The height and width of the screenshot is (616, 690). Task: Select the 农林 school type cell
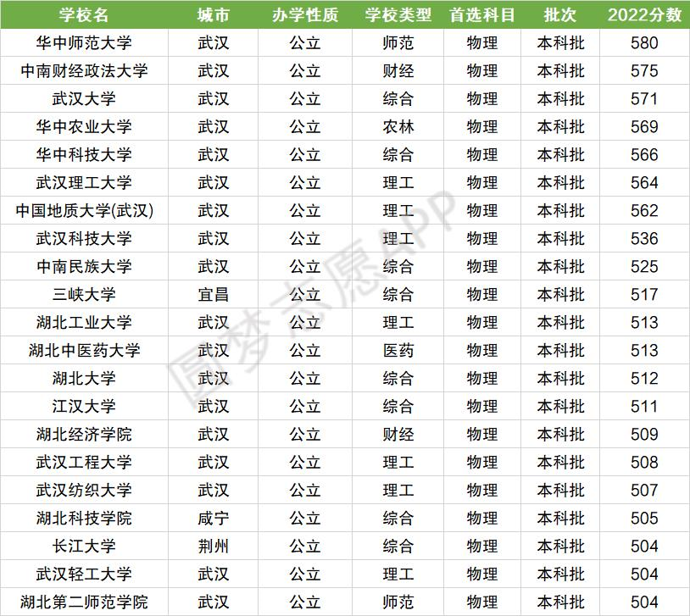point(398,127)
